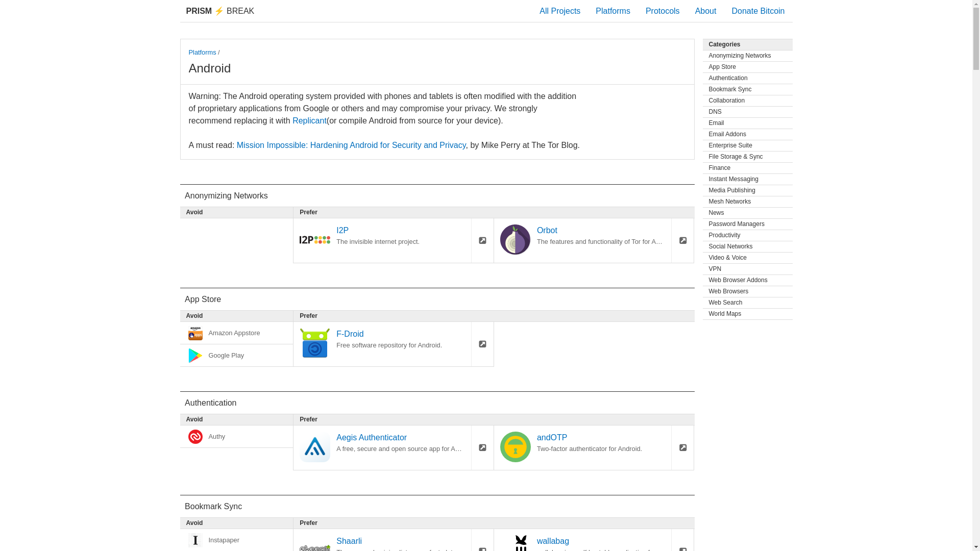The image size is (980, 551).
Task: Click the Orbot onion logo
Action: (x=515, y=239)
